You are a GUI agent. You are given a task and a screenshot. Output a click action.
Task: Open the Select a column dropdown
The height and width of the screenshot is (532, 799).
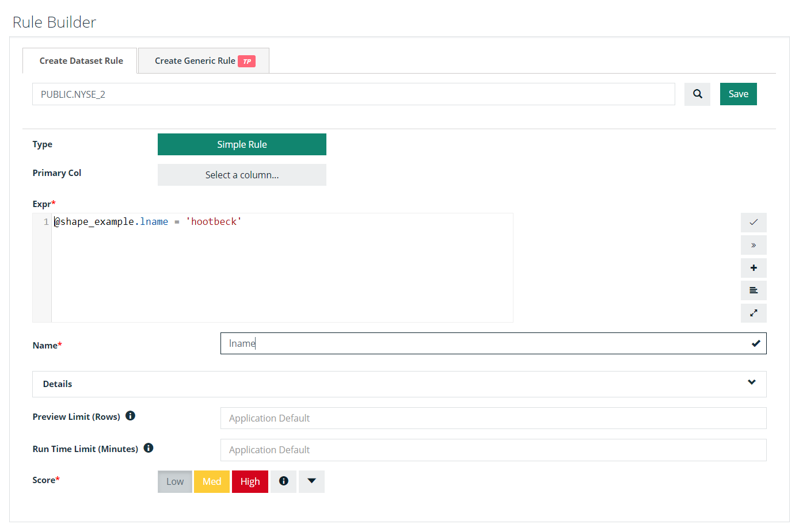pos(242,175)
